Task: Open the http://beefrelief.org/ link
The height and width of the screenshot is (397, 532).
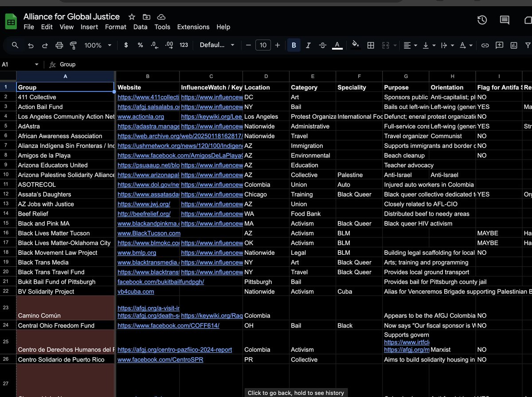Action: tap(144, 214)
